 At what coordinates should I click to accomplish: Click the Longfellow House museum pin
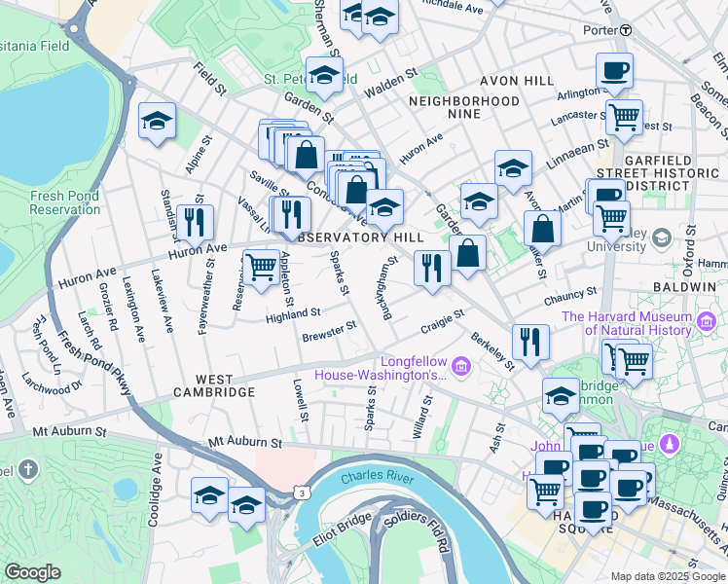(461, 367)
